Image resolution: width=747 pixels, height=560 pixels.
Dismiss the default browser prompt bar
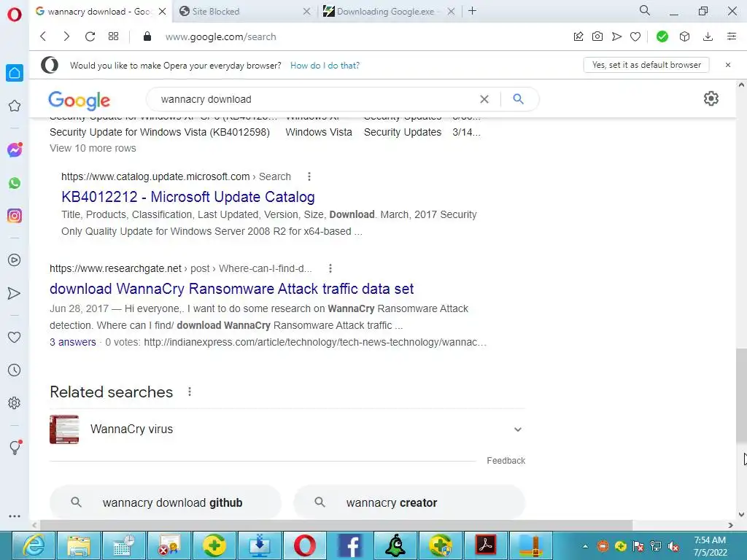(x=727, y=65)
